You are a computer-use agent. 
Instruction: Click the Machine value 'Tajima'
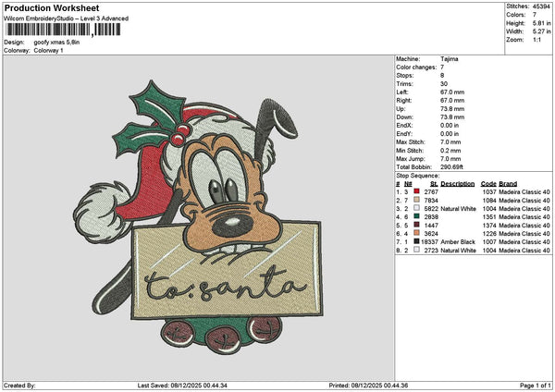pyautogui.click(x=450, y=59)
